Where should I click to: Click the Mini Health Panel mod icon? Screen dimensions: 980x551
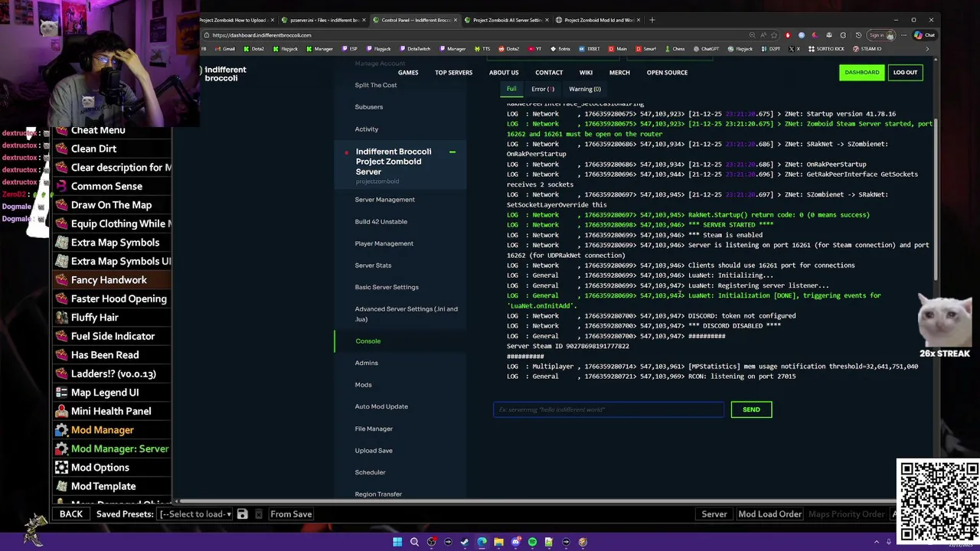tap(61, 412)
